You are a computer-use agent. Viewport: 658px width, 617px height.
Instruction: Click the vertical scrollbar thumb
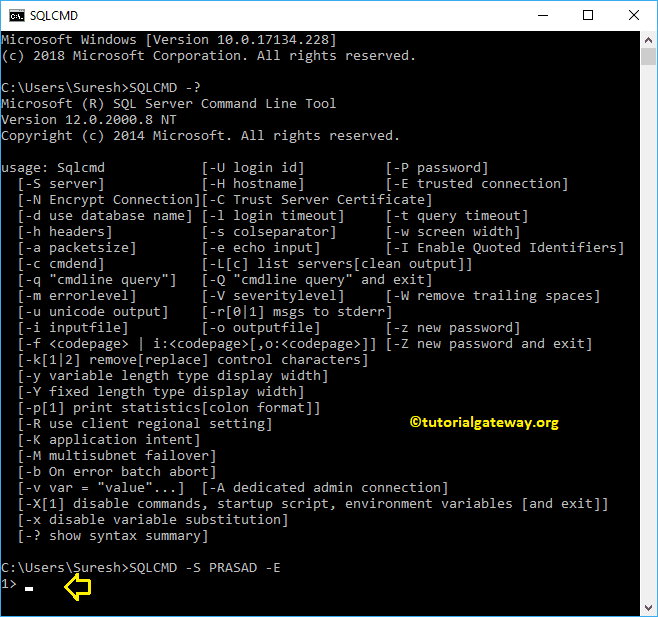[648, 56]
